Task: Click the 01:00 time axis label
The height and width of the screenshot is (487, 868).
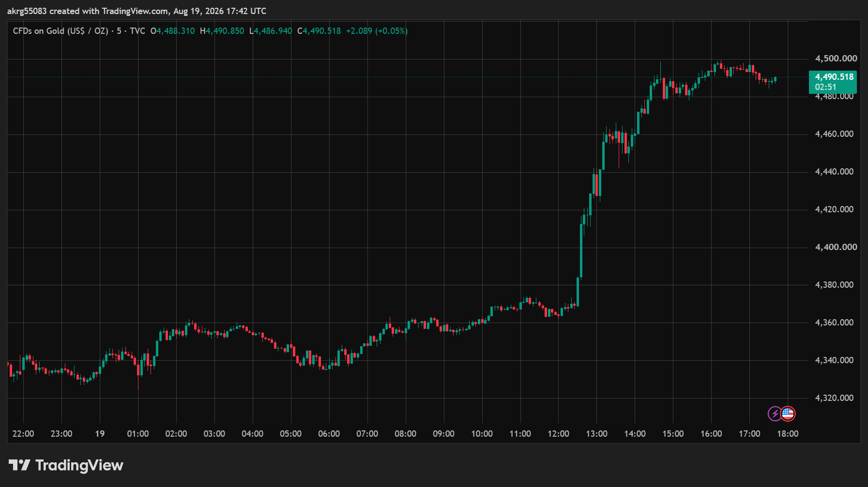Action: 138,434
